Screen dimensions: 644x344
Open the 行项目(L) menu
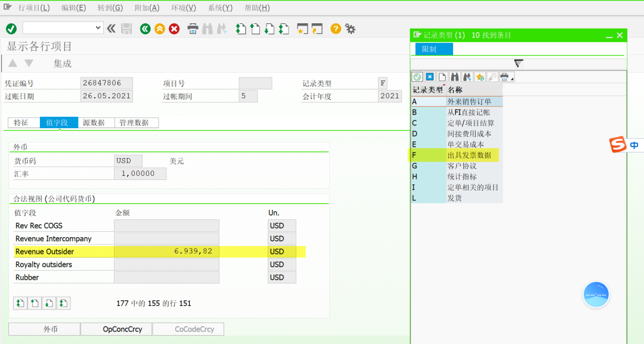tap(34, 8)
